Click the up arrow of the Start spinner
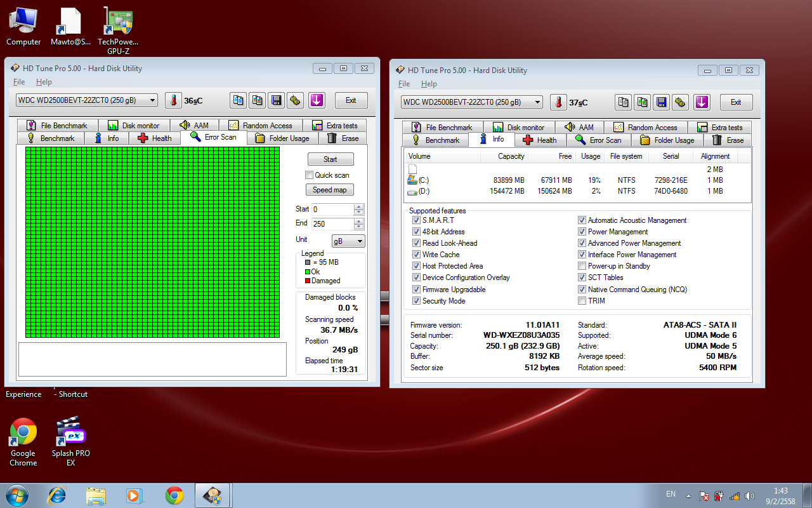Image resolution: width=812 pixels, height=508 pixels. [x=359, y=206]
